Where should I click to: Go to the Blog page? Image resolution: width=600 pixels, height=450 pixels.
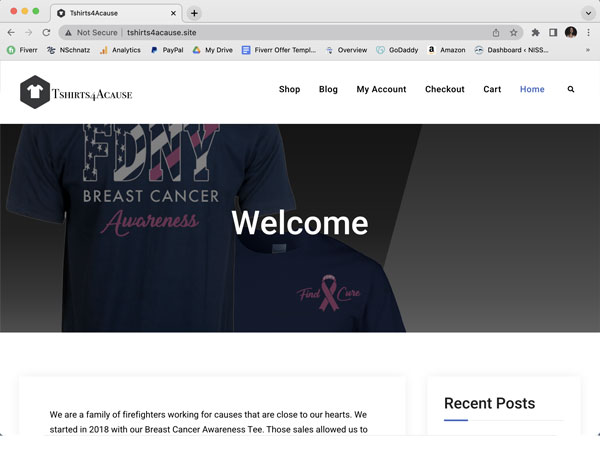click(328, 89)
